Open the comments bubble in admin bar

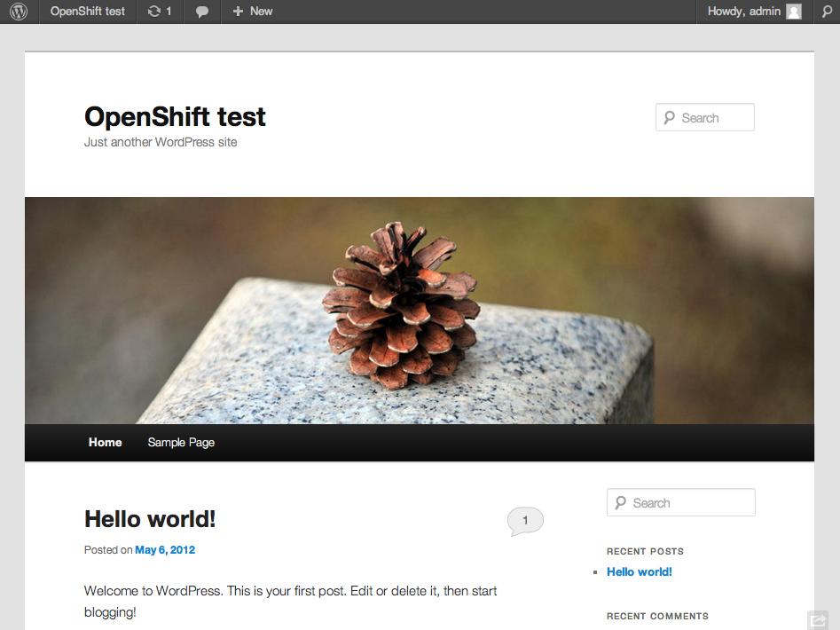[x=202, y=12]
